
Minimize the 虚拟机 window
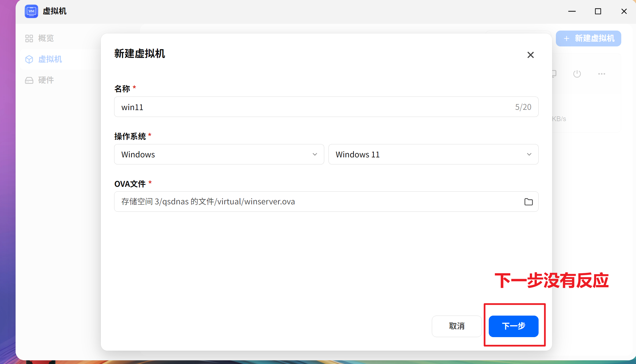(572, 11)
